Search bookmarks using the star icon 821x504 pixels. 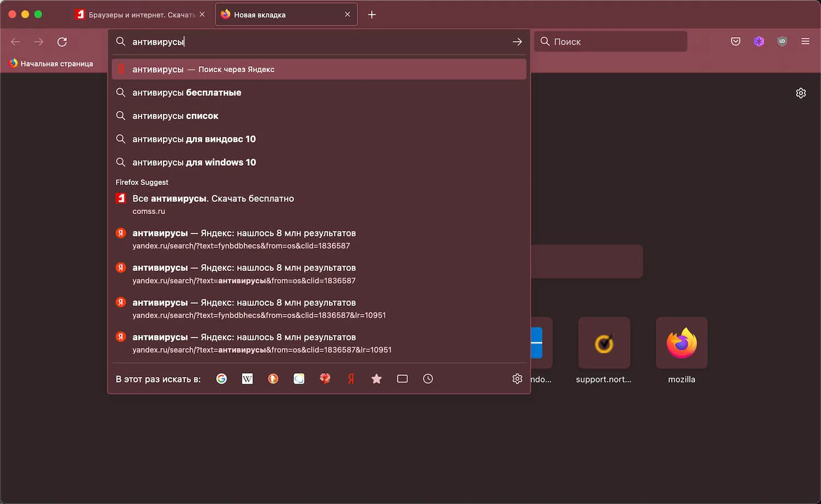(x=377, y=379)
